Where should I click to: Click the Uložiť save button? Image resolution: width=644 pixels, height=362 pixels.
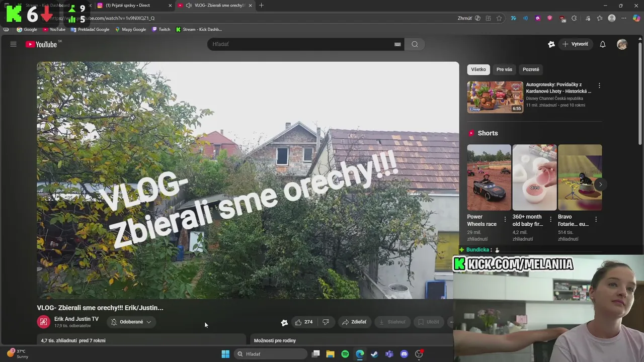click(x=429, y=322)
